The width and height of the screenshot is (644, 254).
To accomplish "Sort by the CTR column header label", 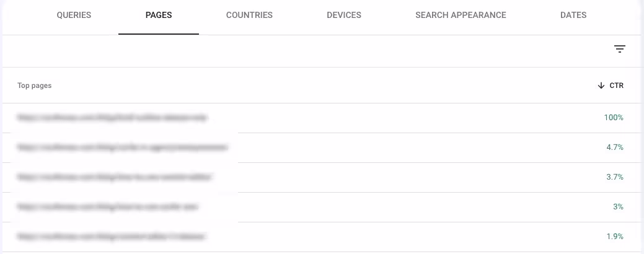I will [x=617, y=85].
